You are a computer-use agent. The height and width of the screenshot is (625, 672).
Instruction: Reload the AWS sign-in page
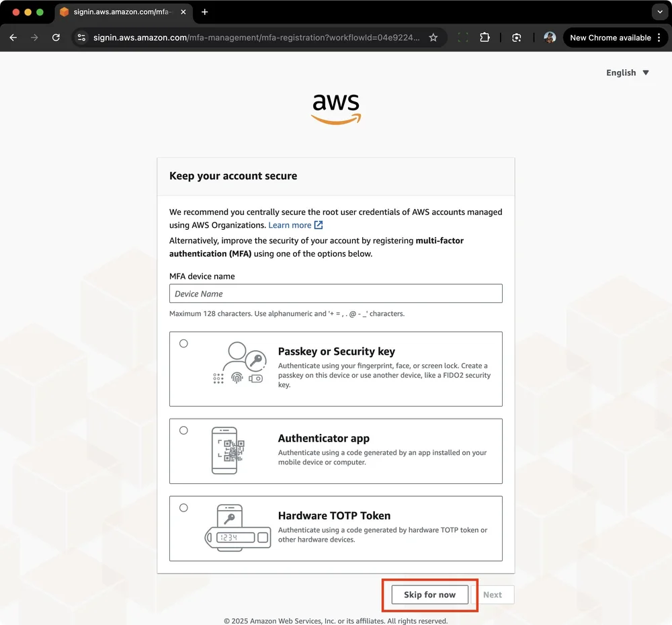pyautogui.click(x=56, y=38)
